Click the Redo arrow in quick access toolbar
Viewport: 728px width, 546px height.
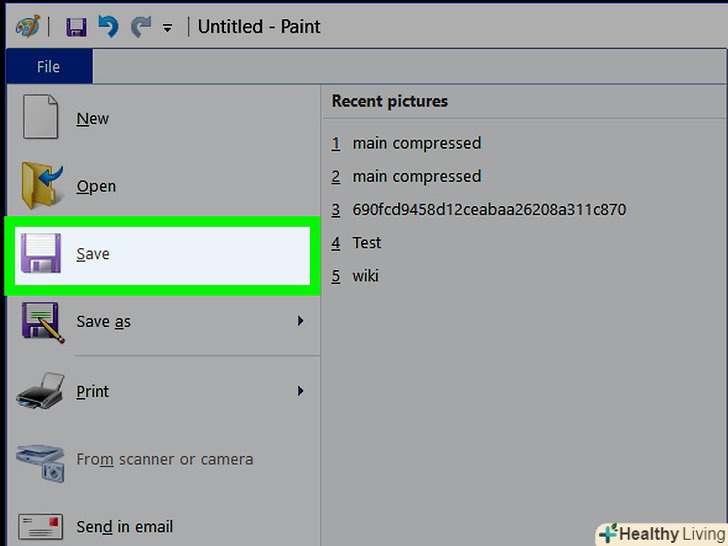click(x=140, y=27)
